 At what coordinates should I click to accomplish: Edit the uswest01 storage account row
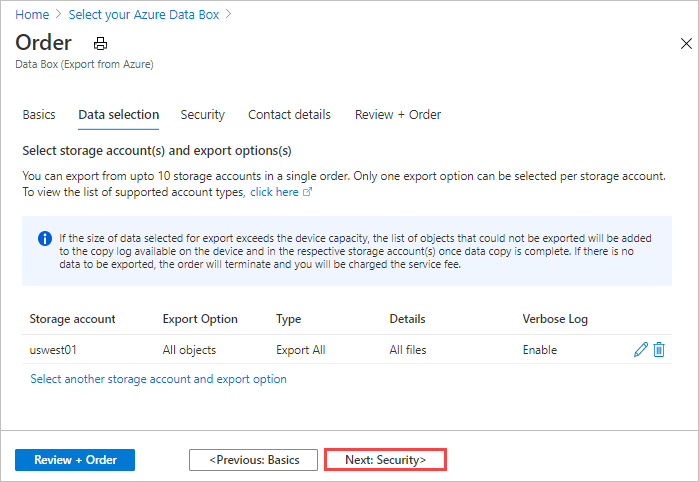pyautogui.click(x=641, y=350)
